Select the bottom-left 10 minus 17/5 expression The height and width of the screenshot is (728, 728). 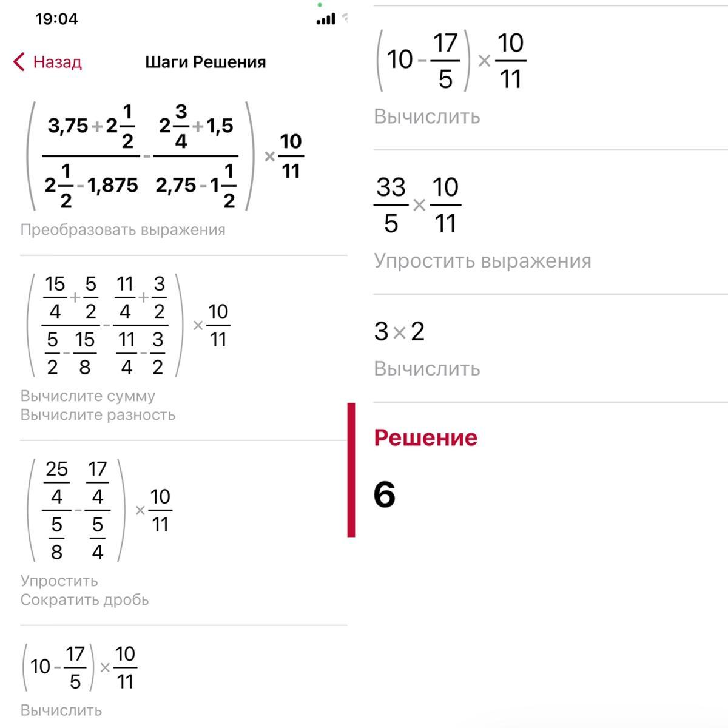pos(80,667)
